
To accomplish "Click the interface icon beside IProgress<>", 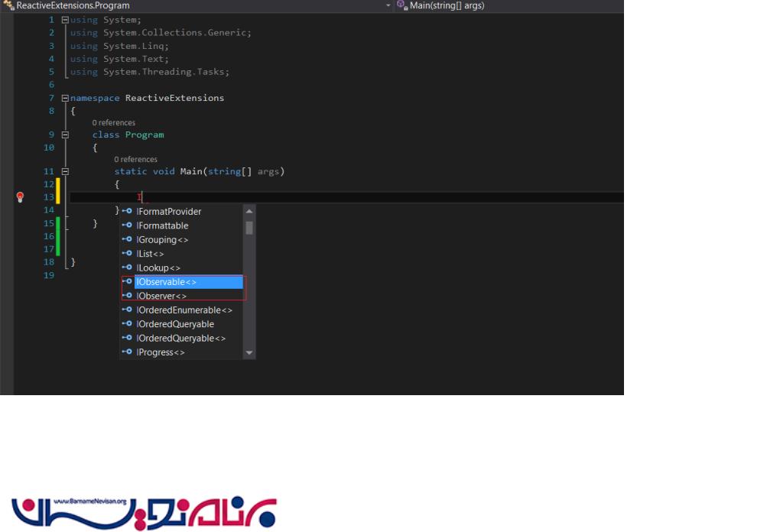I will tap(128, 352).
